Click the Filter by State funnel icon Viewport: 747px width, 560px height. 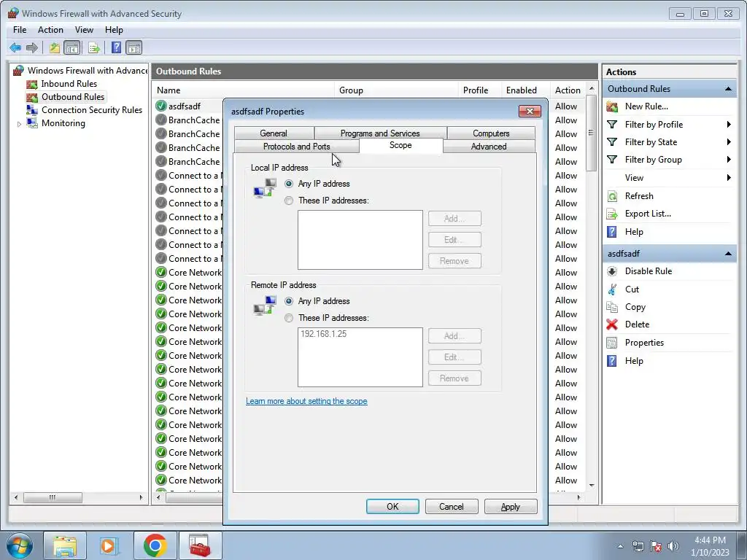point(612,142)
